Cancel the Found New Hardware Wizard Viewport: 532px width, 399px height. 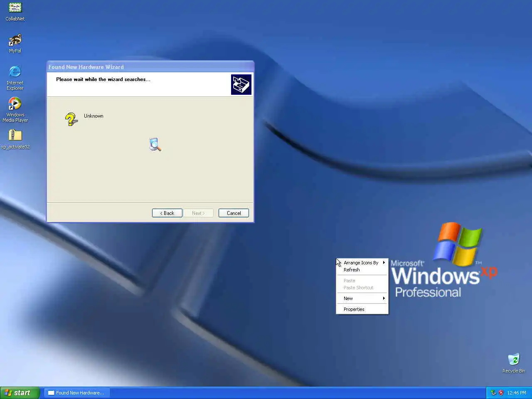234,213
